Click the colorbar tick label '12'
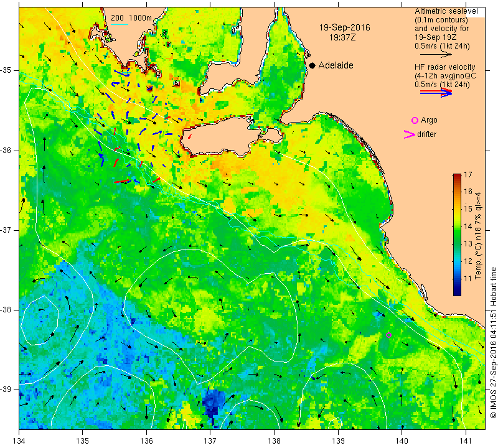The width and height of the screenshot is (498, 448). (468, 261)
